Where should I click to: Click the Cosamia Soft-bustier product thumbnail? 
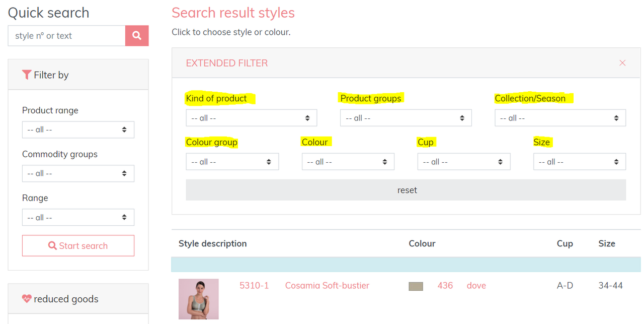click(x=199, y=299)
